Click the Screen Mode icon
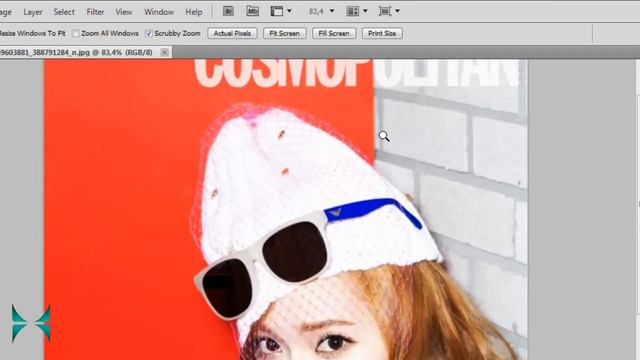Screen dimensions: 640x360 [x=384, y=11]
